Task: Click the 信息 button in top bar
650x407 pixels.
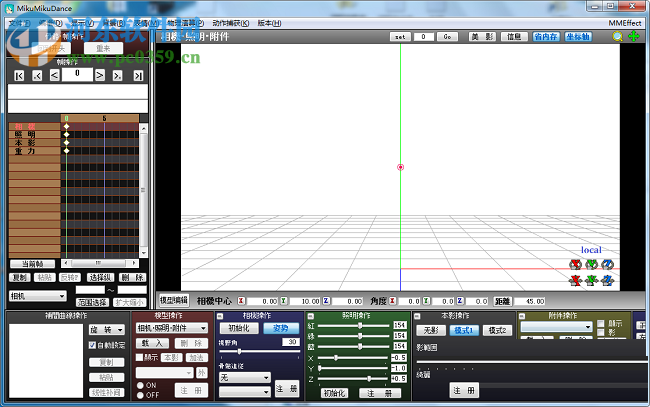Action: 514,37
